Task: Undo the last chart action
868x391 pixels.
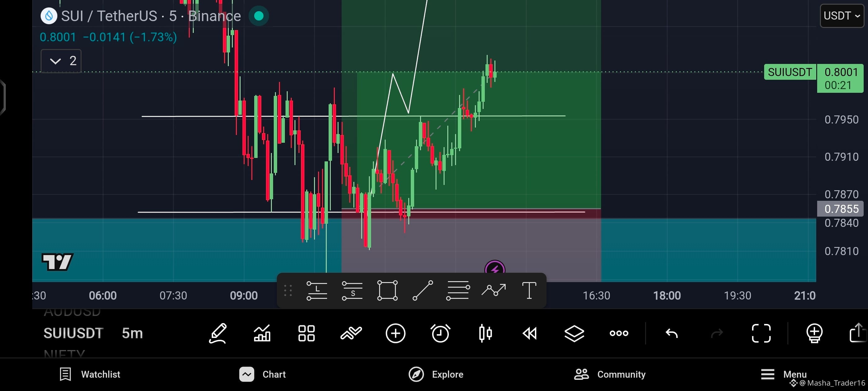Action: tap(671, 333)
